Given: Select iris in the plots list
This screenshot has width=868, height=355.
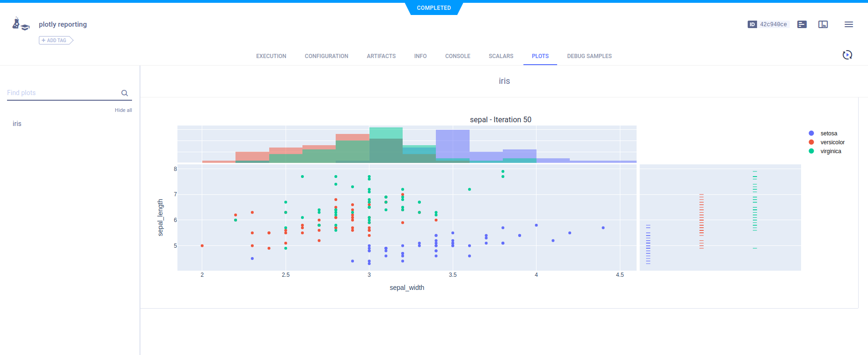Looking at the screenshot, I should tap(17, 124).
